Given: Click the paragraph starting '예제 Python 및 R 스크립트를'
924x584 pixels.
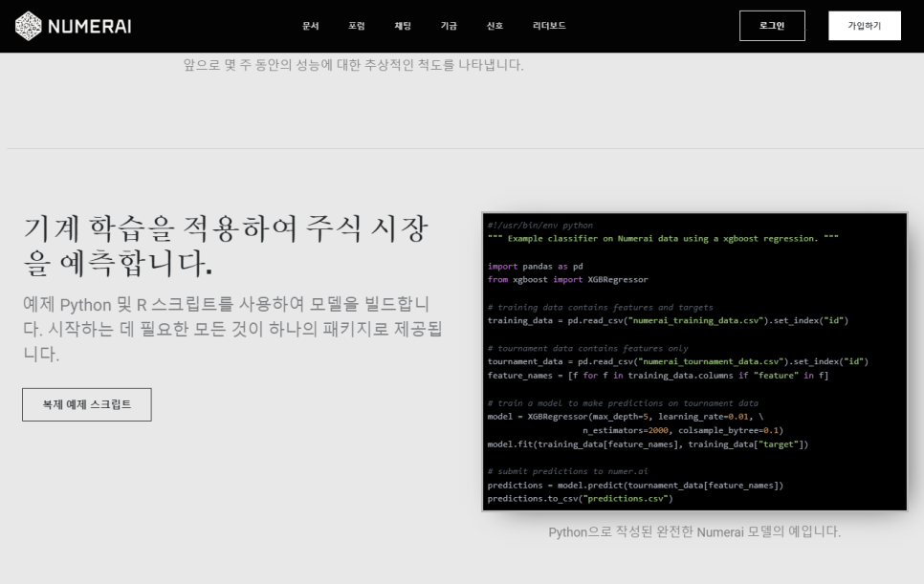Looking at the screenshot, I should [x=232, y=329].
